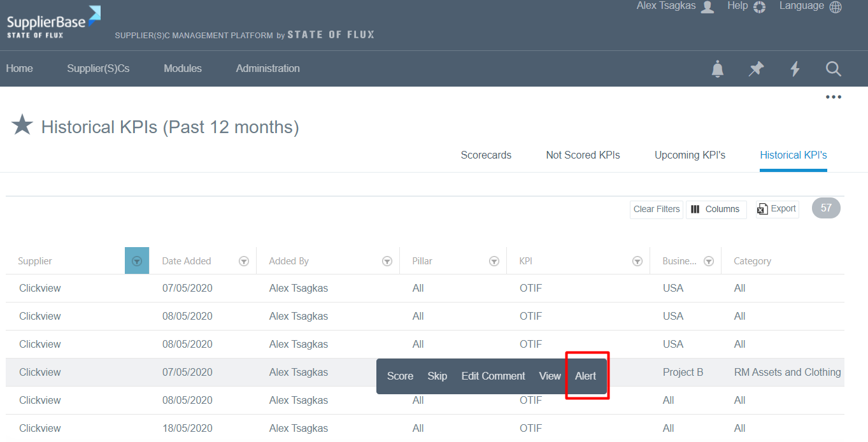
Task: Open Pillar column filter
Action: point(494,261)
